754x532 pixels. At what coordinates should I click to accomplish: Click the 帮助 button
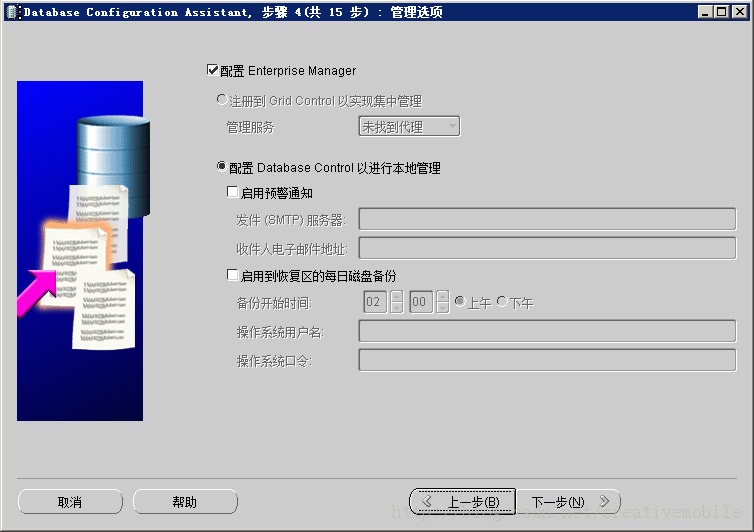[185, 502]
